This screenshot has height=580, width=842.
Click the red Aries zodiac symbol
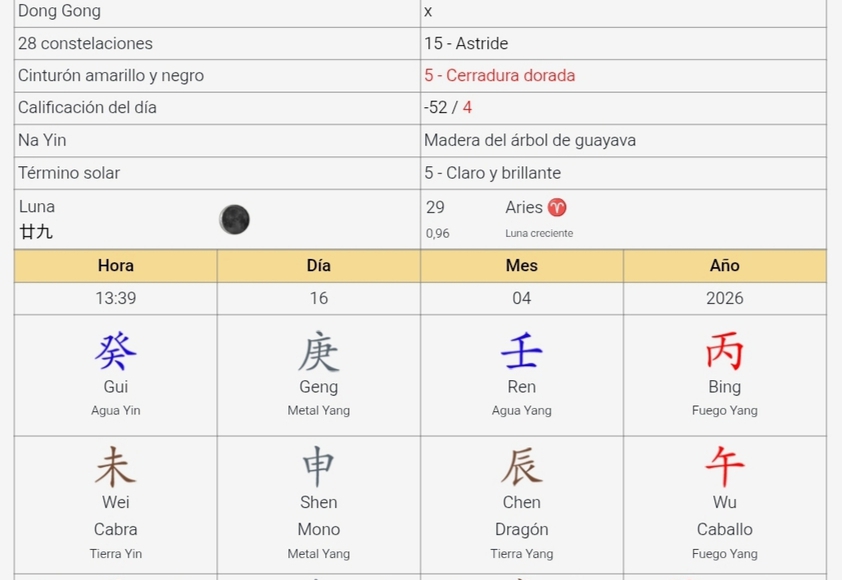pos(557,208)
